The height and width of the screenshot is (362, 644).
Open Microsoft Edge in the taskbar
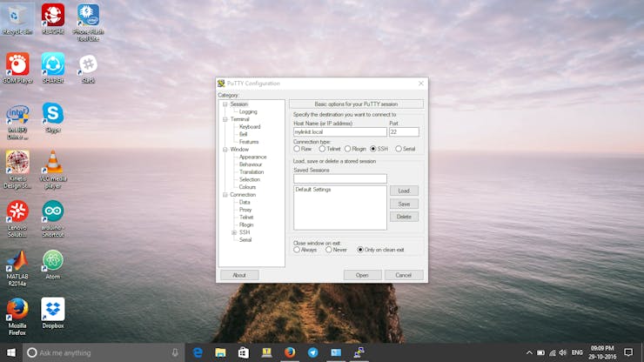pyautogui.click(x=198, y=352)
